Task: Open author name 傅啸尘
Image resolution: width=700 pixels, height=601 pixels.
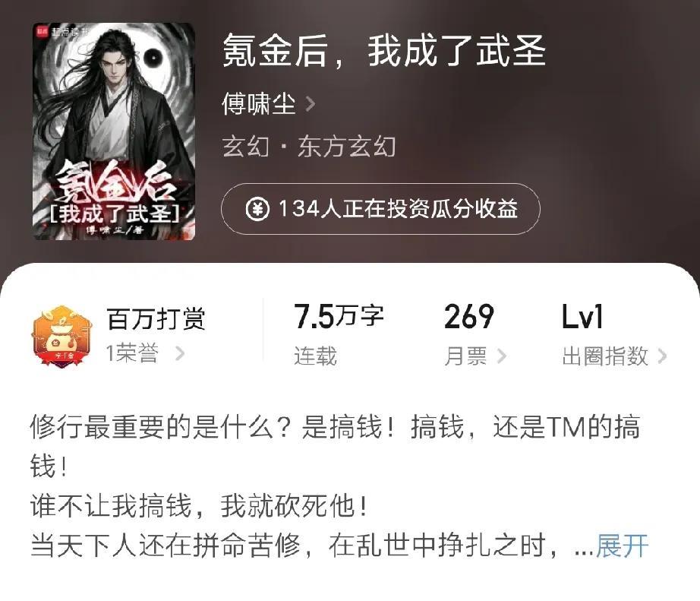Action: click(259, 103)
